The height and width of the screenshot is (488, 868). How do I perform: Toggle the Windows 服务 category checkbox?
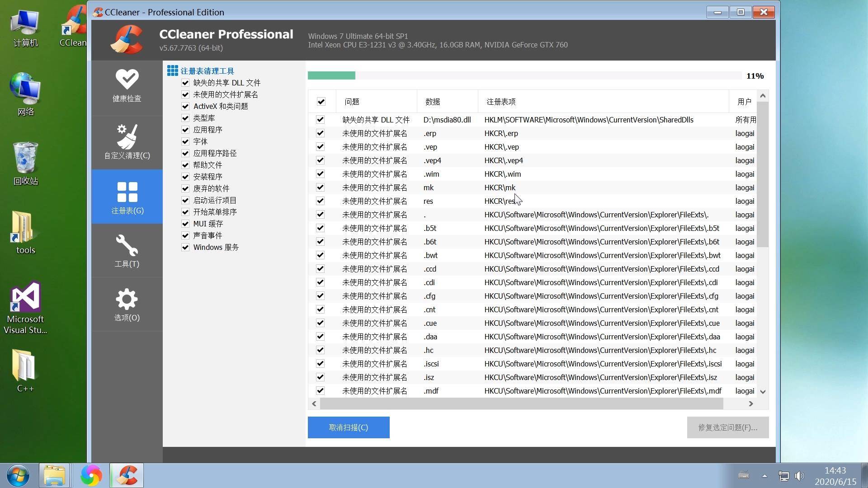[185, 247]
